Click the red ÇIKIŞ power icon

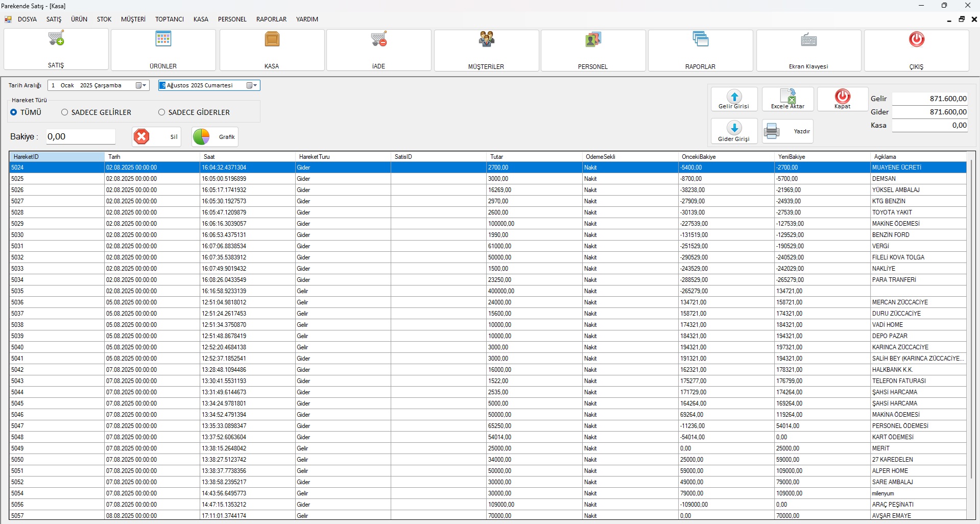point(916,40)
